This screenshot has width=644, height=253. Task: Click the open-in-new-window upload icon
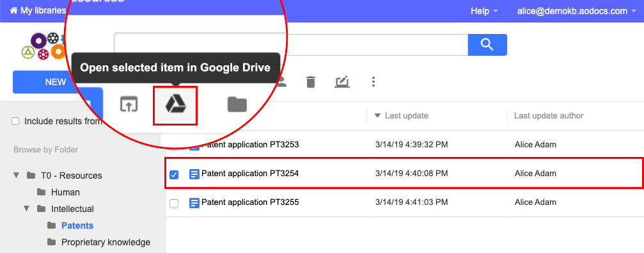click(x=129, y=104)
